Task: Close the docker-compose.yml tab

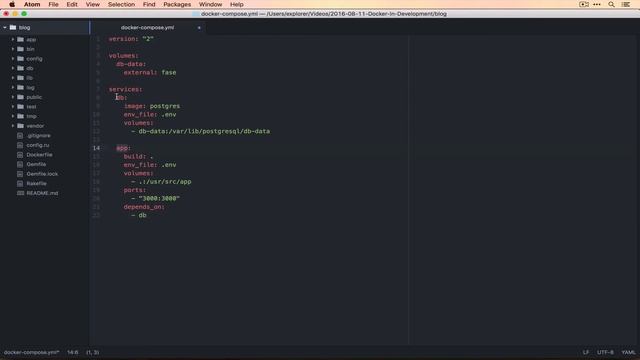Action: [x=199, y=27]
